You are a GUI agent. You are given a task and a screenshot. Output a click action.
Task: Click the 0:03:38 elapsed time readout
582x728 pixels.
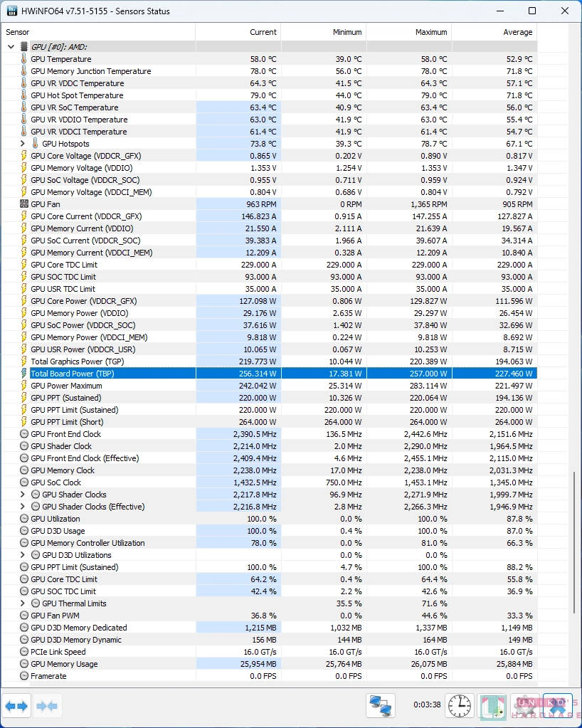pos(427,705)
